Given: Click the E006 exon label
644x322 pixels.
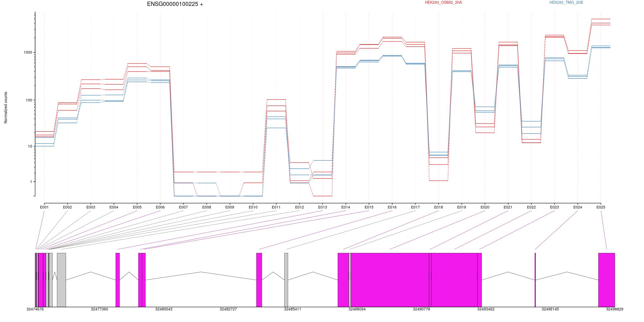Looking at the screenshot, I should 160,207.
